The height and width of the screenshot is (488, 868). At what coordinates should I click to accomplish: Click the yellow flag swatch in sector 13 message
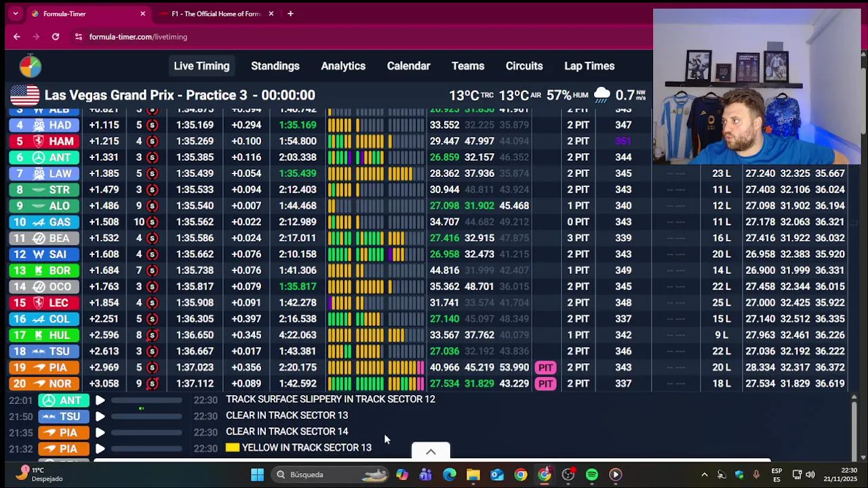point(233,447)
